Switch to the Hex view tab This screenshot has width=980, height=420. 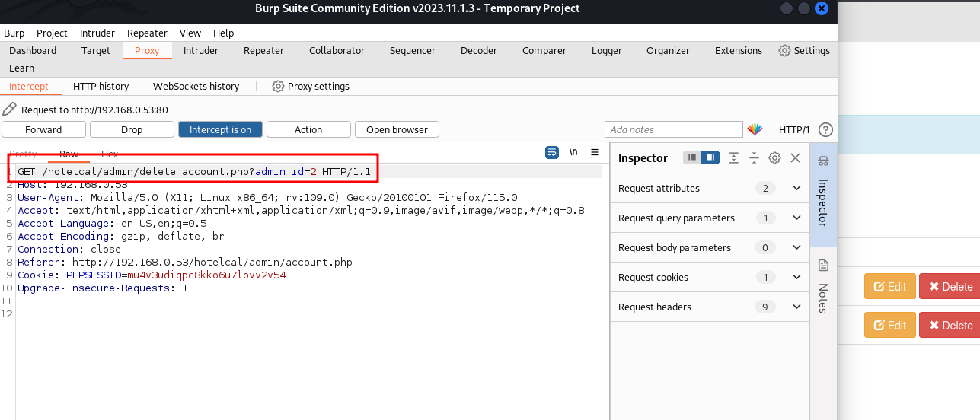[110, 154]
